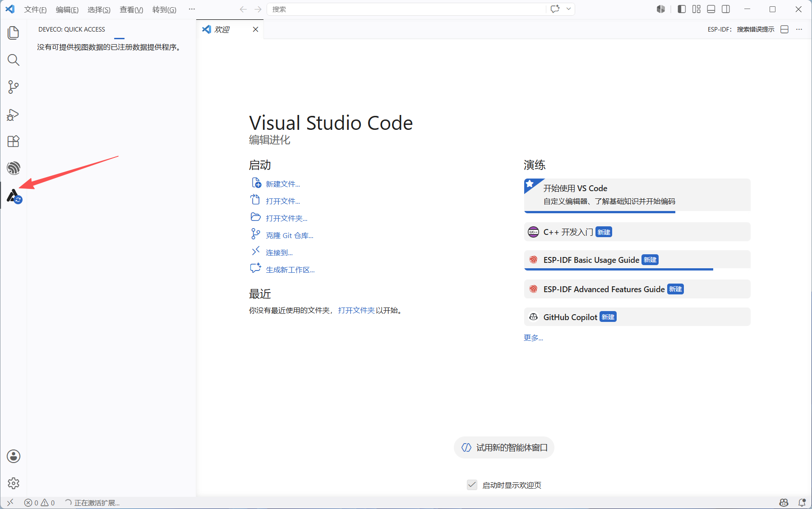This screenshot has width=812, height=509.
Task: Open Copilot chat from title bar
Action: [555, 9]
